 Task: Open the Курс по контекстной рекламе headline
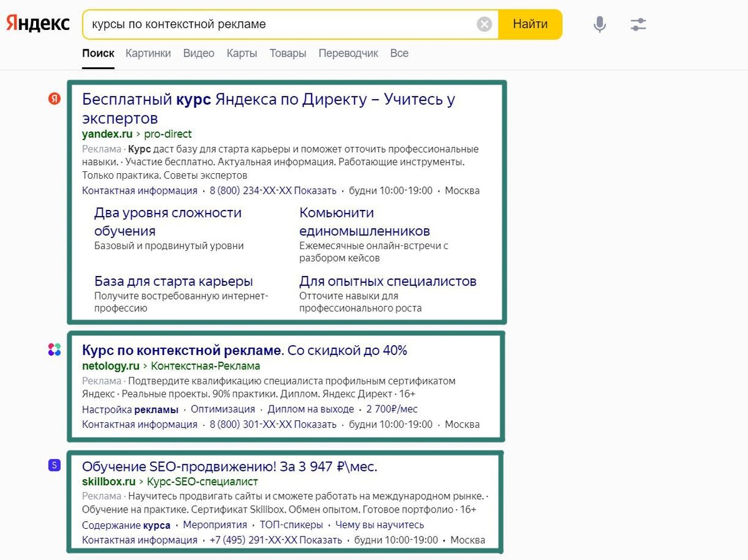point(244,350)
